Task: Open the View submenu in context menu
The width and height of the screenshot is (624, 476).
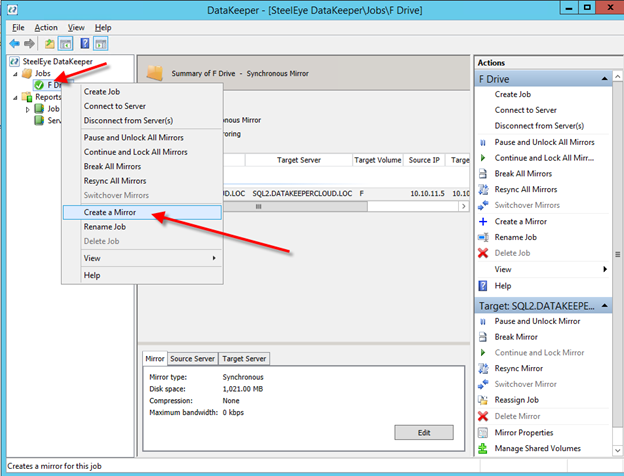Action: 141,258
